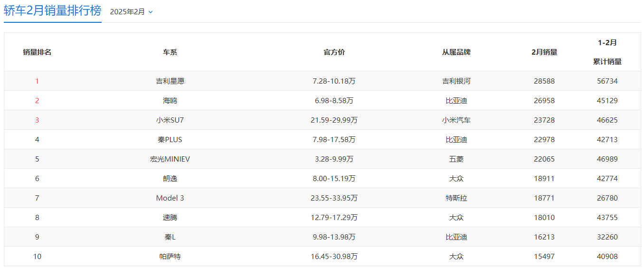This screenshot has width=644, height=269.
Task: Click the 2月销量 column header
Action: 544,52
